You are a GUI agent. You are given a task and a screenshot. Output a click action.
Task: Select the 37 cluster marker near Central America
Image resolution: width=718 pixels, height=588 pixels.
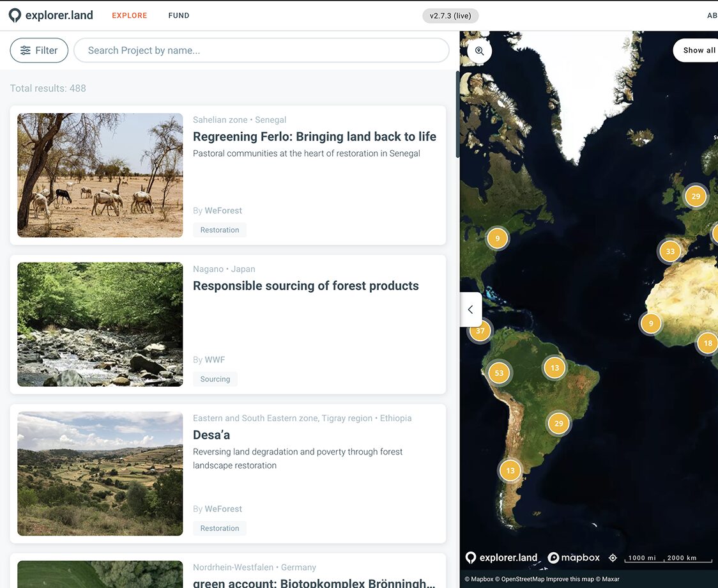click(480, 331)
